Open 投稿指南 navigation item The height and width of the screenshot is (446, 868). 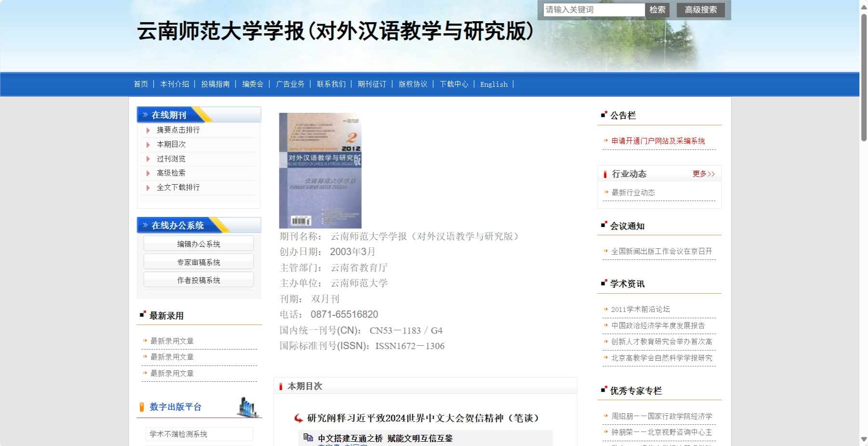pyautogui.click(x=215, y=84)
